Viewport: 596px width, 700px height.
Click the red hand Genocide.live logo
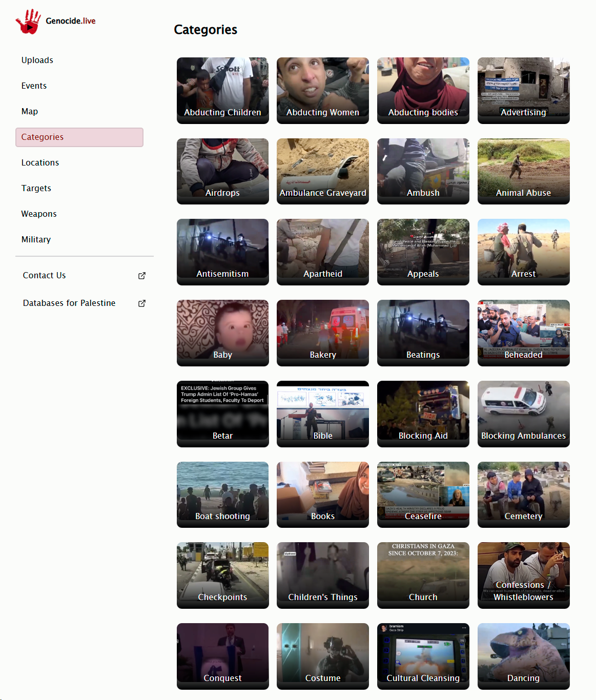point(29,21)
